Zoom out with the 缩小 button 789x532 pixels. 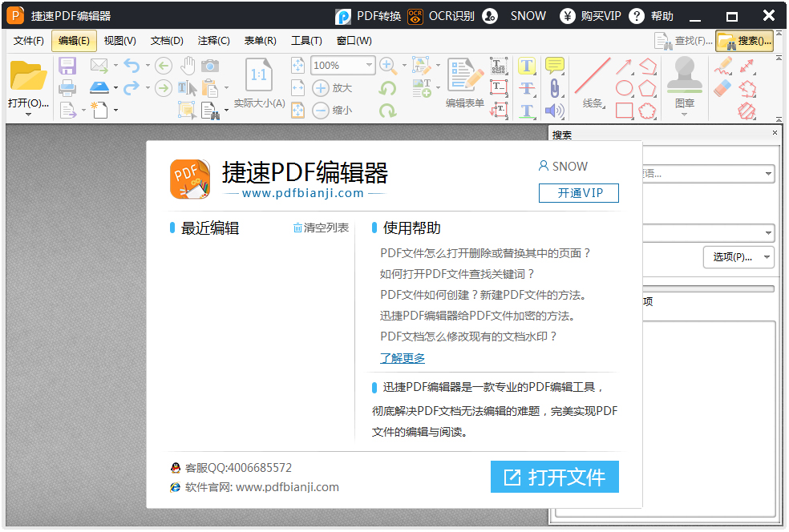[x=332, y=110]
